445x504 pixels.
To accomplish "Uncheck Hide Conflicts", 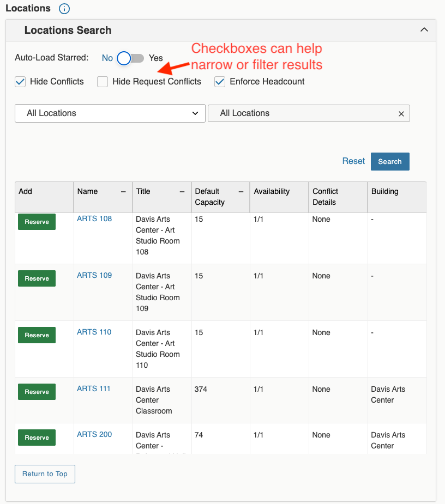I will pyautogui.click(x=20, y=81).
